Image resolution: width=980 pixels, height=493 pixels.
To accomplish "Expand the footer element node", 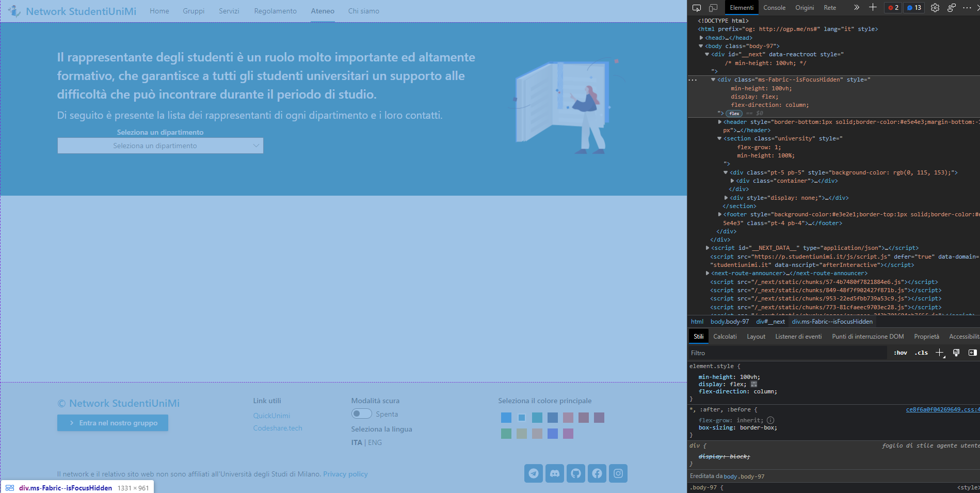I will (719, 214).
